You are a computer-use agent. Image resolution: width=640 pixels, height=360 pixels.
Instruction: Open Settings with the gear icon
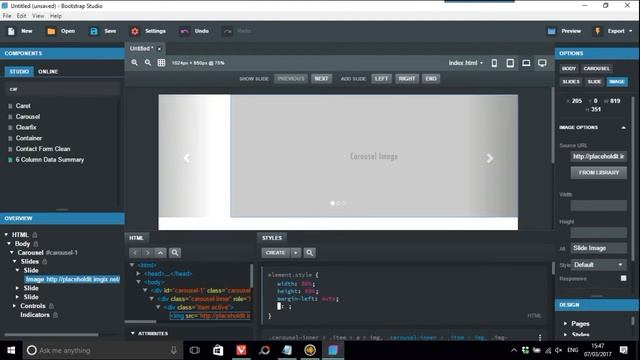(x=135, y=31)
